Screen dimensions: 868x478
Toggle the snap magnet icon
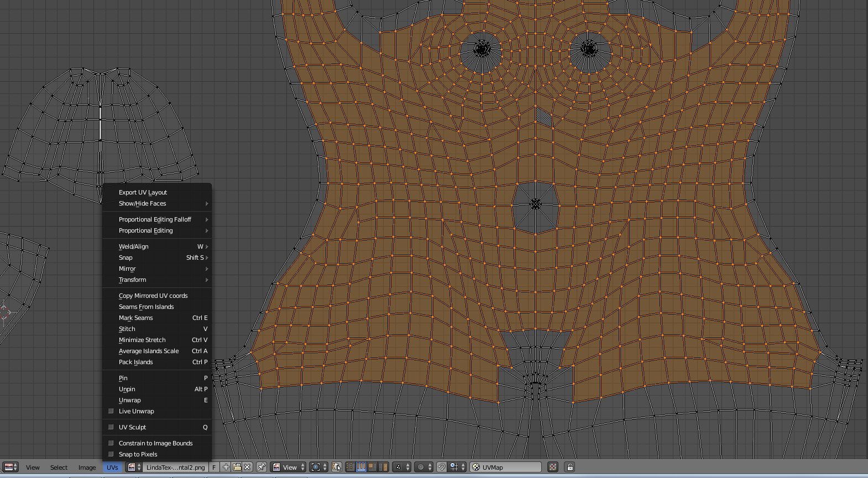[441, 467]
